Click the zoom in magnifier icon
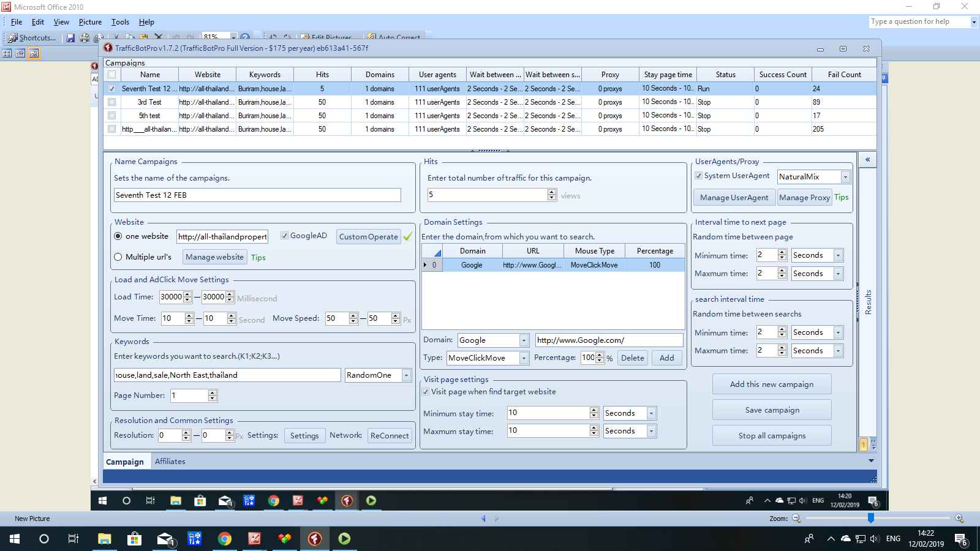 coord(959,519)
